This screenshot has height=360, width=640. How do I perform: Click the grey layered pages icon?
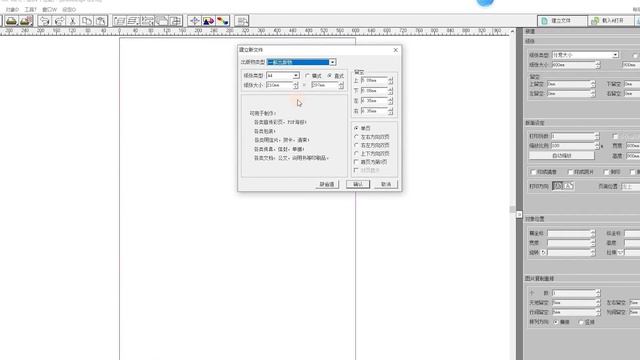coord(162,21)
